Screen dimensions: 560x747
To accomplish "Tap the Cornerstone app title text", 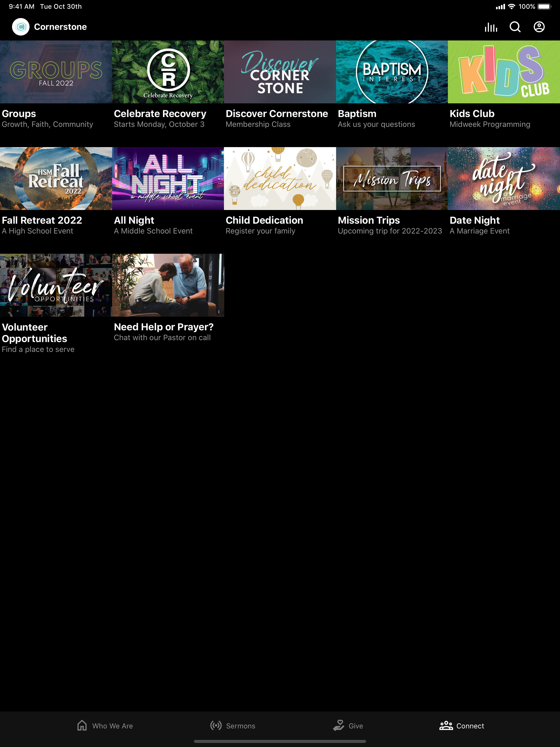I will [x=60, y=27].
